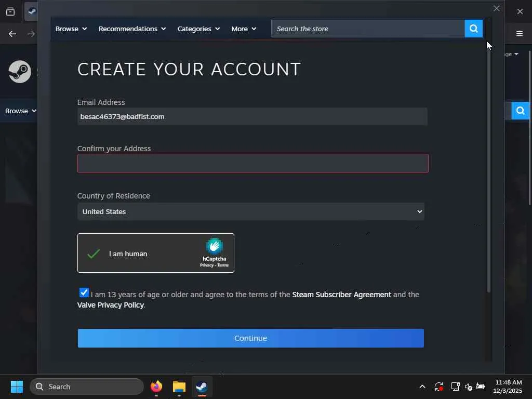Show hidden system tray icons
The image size is (532, 399).
tap(422, 387)
